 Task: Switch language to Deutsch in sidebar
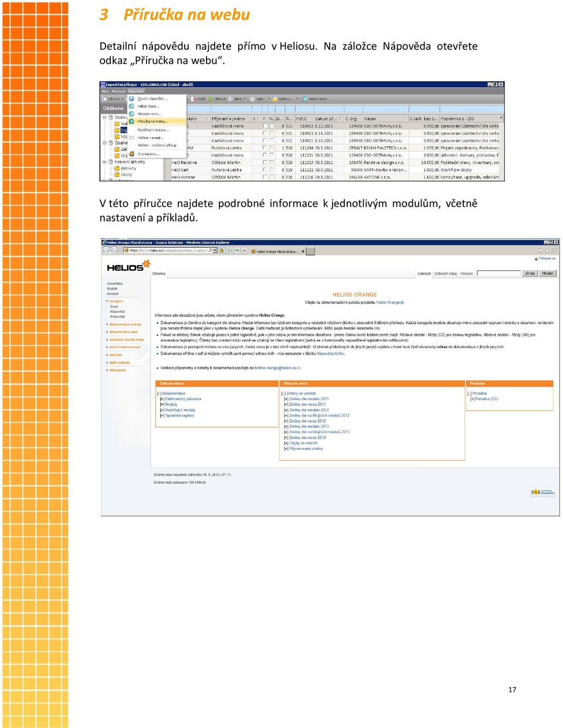pyautogui.click(x=113, y=294)
